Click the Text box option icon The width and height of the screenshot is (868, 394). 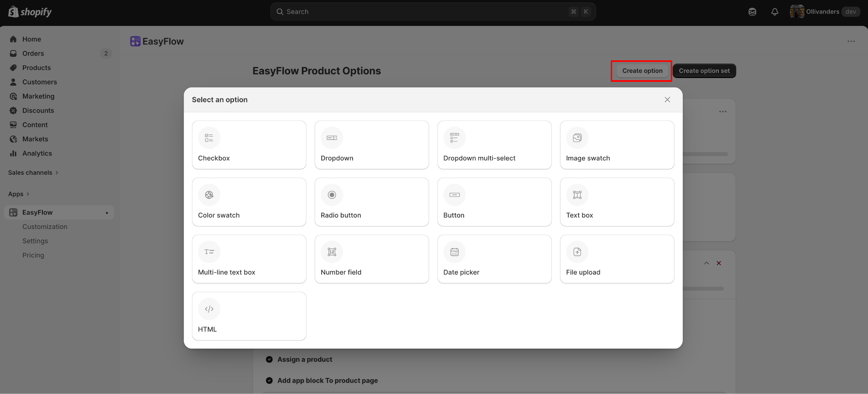[x=577, y=195]
